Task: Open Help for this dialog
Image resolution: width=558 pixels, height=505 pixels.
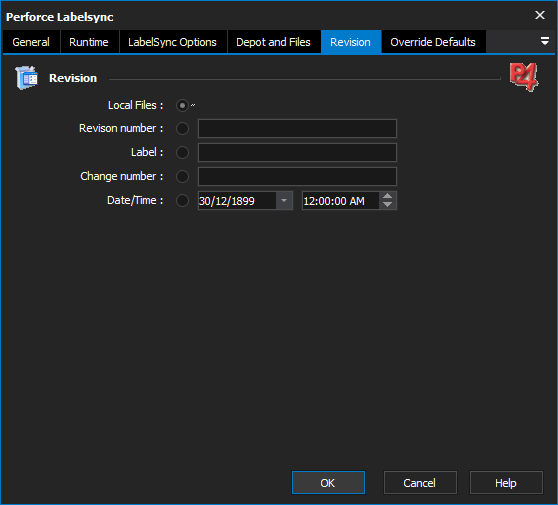Action: coord(506,483)
